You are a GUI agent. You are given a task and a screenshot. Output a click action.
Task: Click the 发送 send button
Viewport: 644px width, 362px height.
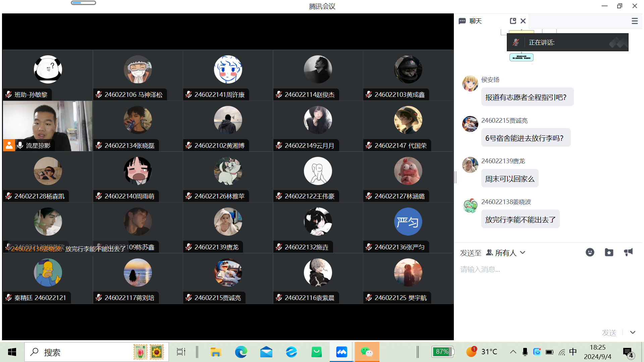[609, 333]
